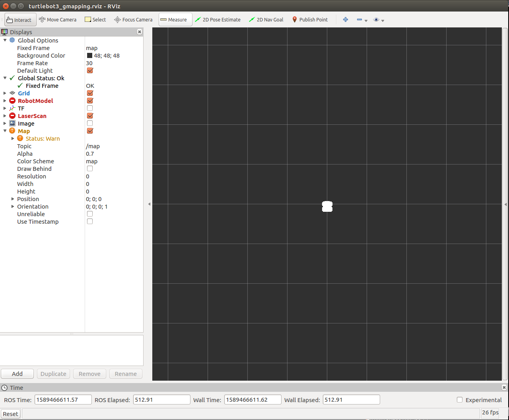Toggle the Default Light checkbox

(x=90, y=70)
